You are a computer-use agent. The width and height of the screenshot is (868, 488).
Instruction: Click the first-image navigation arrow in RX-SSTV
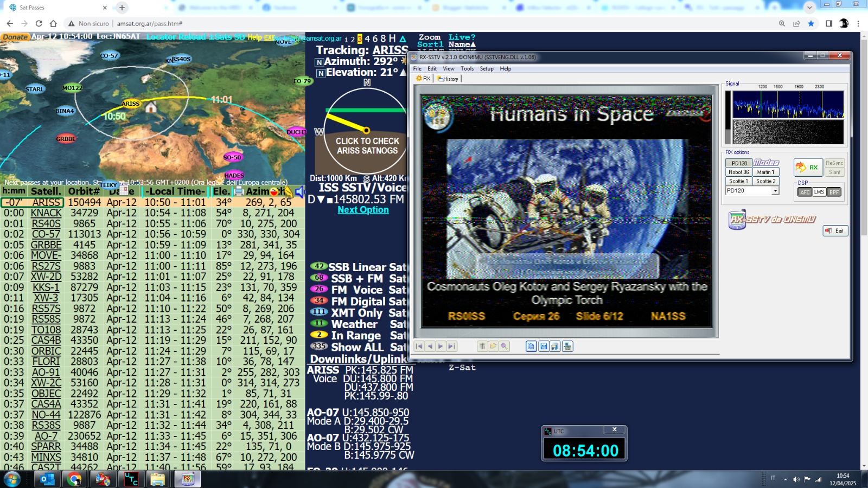click(x=419, y=346)
